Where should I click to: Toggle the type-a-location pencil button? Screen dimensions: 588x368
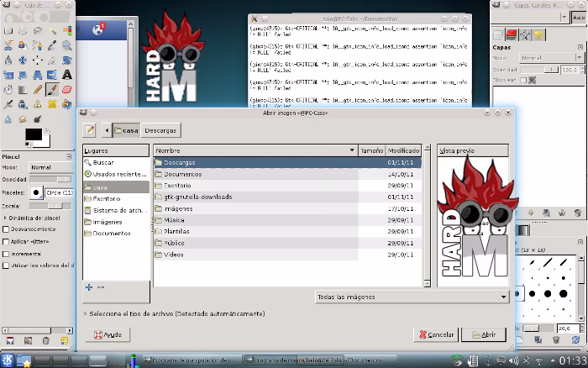(89, 130)
